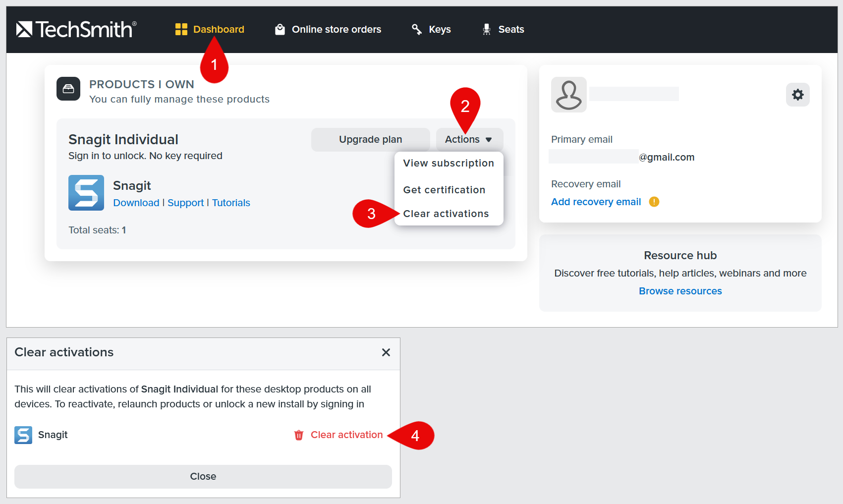This screenshot has width=843, height=504.
Task: Click the Products I Own box icon
Action: pos(68,89)
